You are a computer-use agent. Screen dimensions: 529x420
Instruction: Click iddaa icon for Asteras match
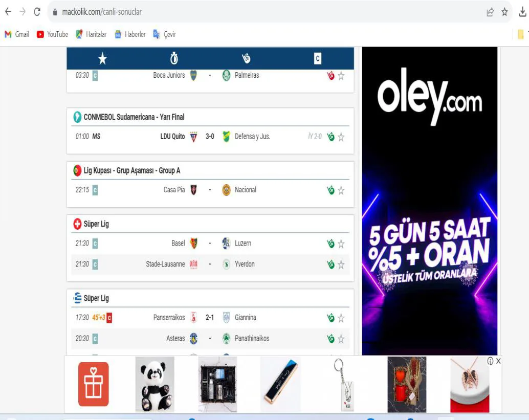(x=330, y=339)
